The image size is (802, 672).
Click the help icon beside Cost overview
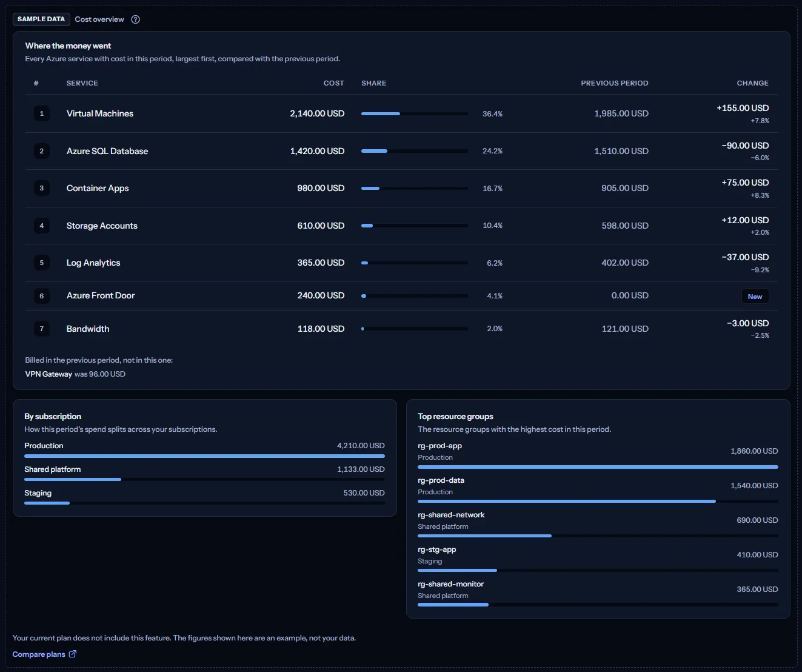[x=136, y=19]
